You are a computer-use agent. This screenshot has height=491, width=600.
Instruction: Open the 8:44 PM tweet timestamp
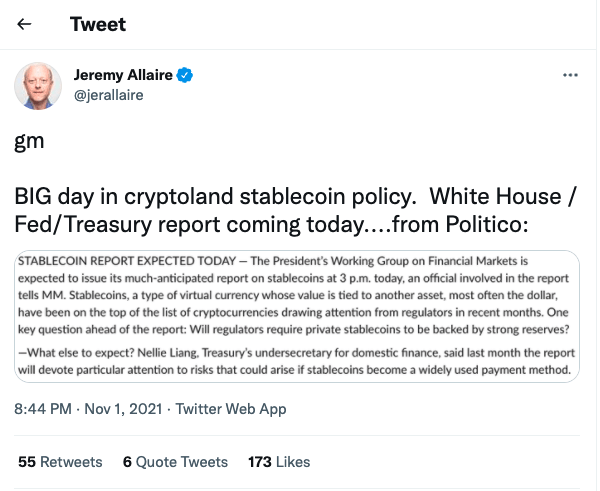coord(44,409)
